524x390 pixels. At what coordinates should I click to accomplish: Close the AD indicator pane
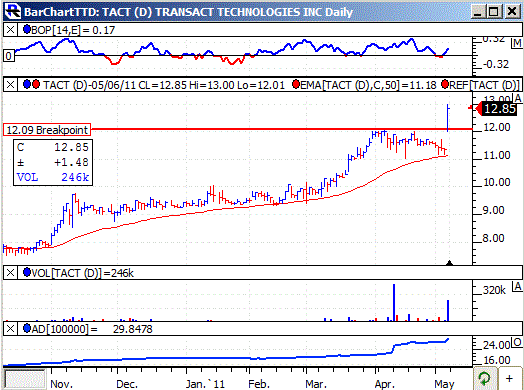point(10,329)
